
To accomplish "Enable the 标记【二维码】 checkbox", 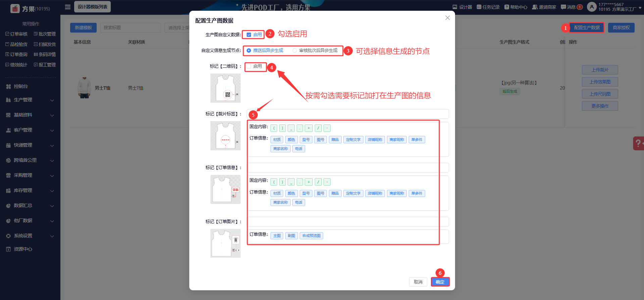I will coord(249,66).
